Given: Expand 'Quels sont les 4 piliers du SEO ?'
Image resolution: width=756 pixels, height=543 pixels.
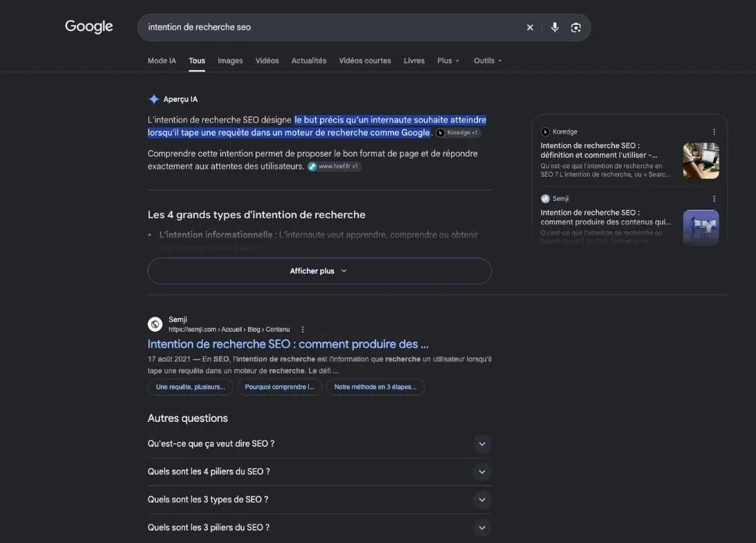Looking at the screenshot, I should [x=319, y=472].
